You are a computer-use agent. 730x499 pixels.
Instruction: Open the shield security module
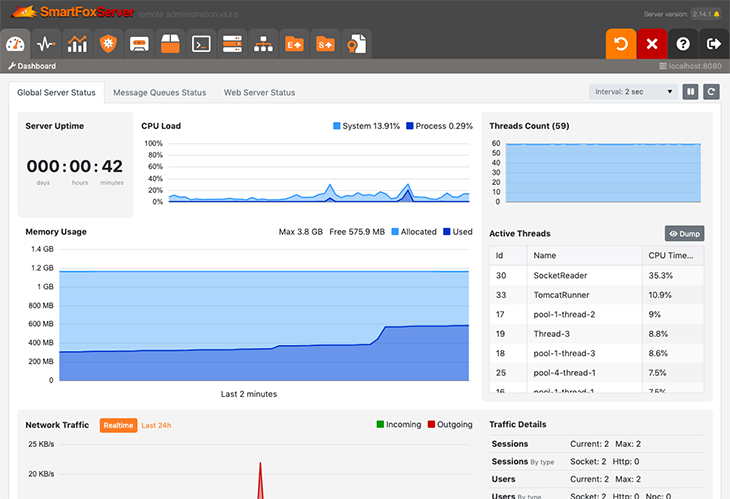pos(108,44)
